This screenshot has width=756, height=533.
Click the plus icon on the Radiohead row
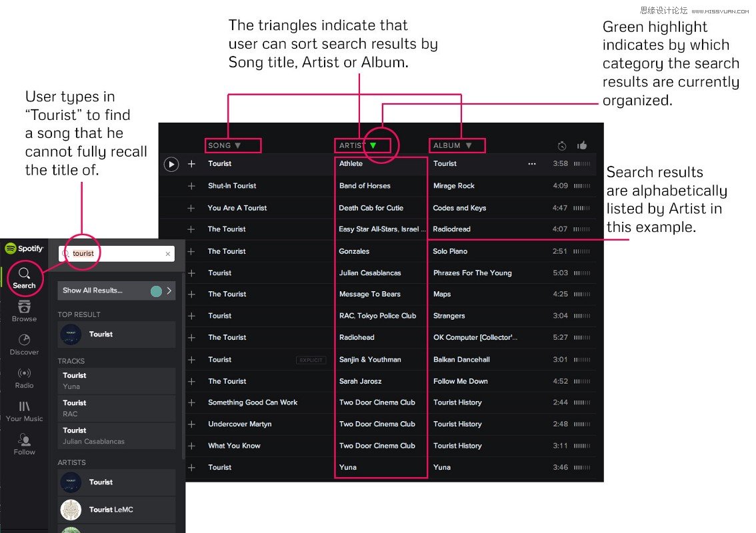click(191, 338)
